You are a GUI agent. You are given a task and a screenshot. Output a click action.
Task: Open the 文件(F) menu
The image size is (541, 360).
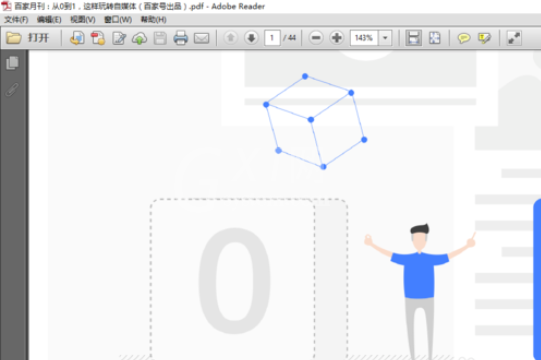pyautogui.click(x=16, y=20)
